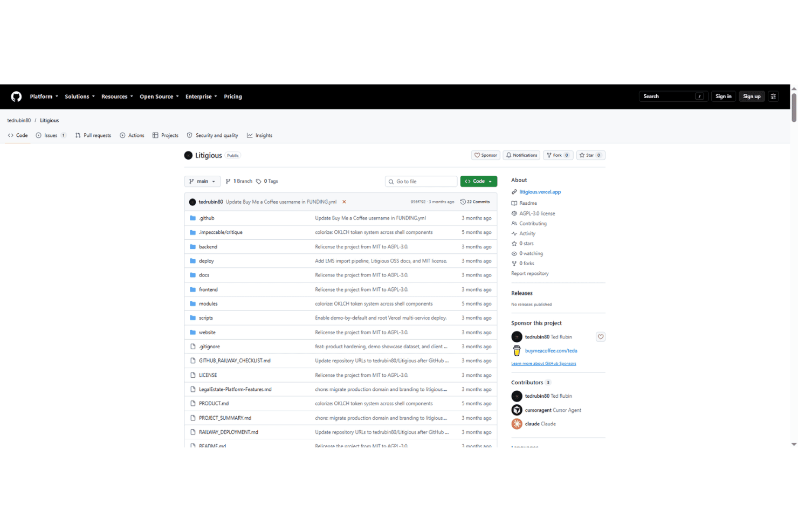Open the buymeacoffee.com/teda link

click(x=551, y=351)
